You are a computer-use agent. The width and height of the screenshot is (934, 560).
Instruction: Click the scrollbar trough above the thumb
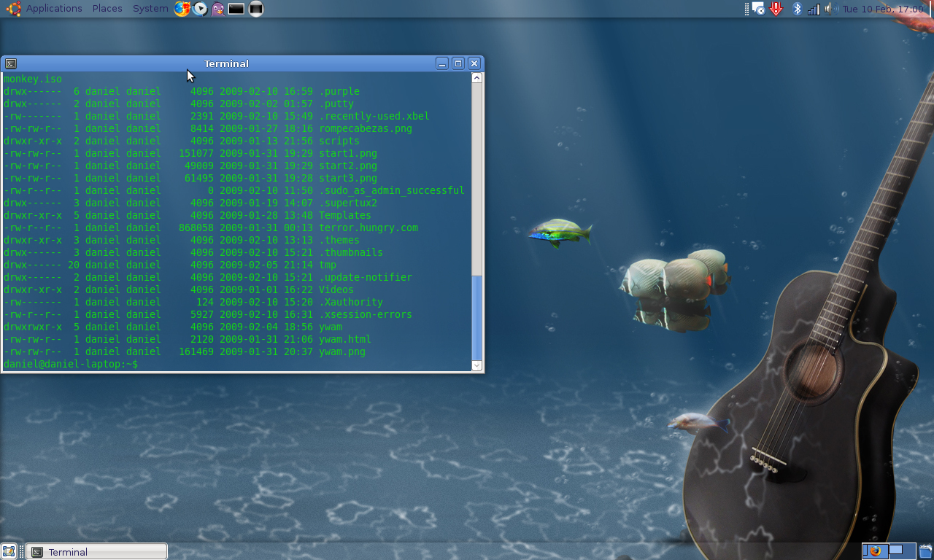tap(476, 179)
